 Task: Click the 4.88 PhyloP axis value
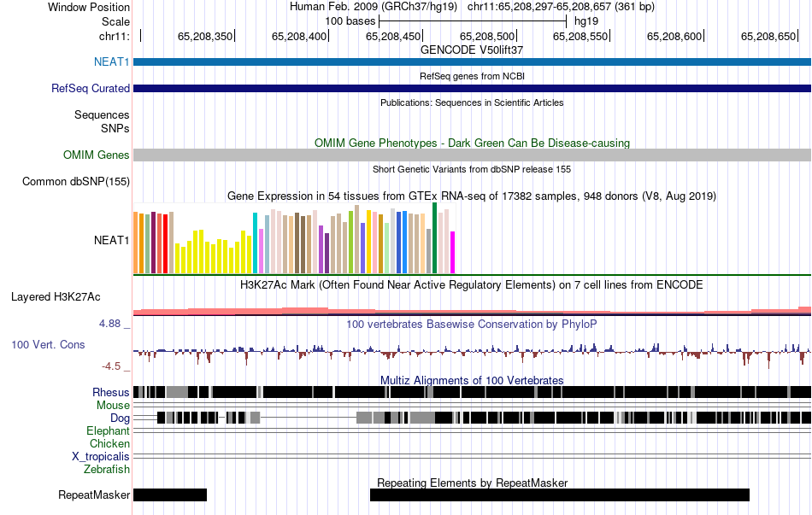coord(109,324)
